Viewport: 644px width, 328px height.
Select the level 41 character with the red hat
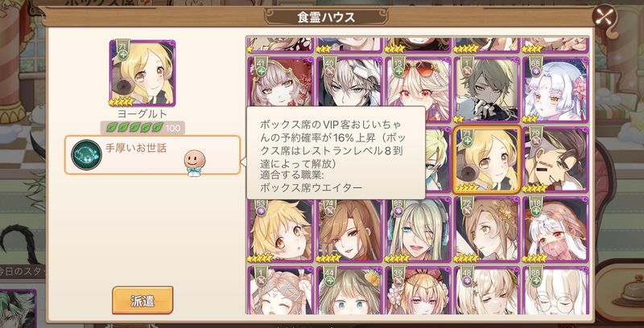[280, 89]
